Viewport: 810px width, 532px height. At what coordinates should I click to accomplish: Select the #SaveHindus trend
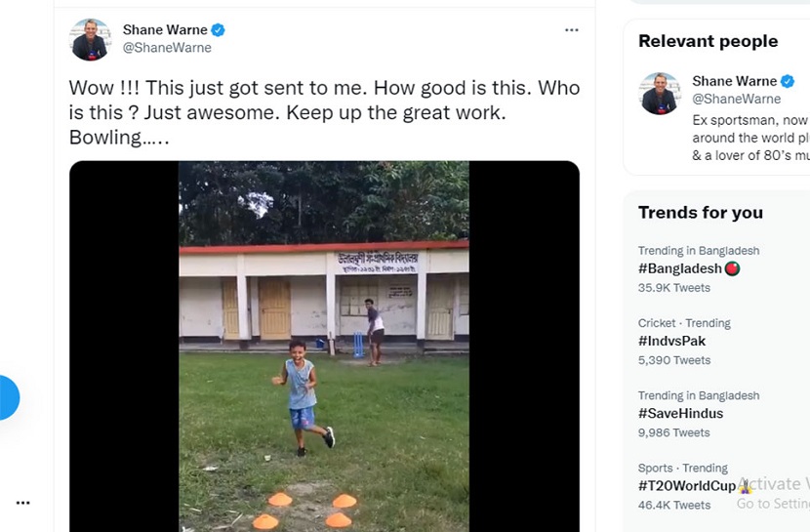point(680,413)
